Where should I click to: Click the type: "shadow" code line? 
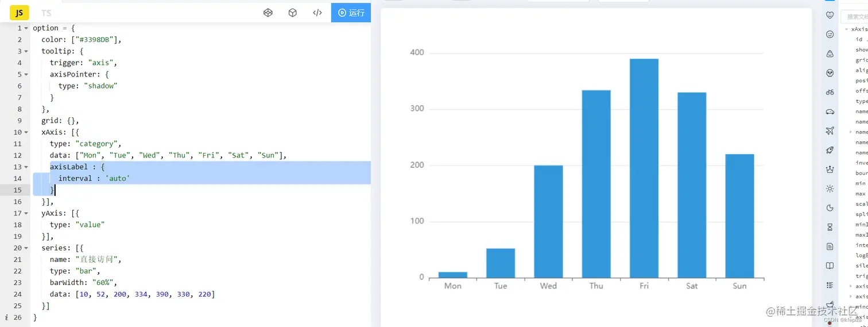click(88, 86)
